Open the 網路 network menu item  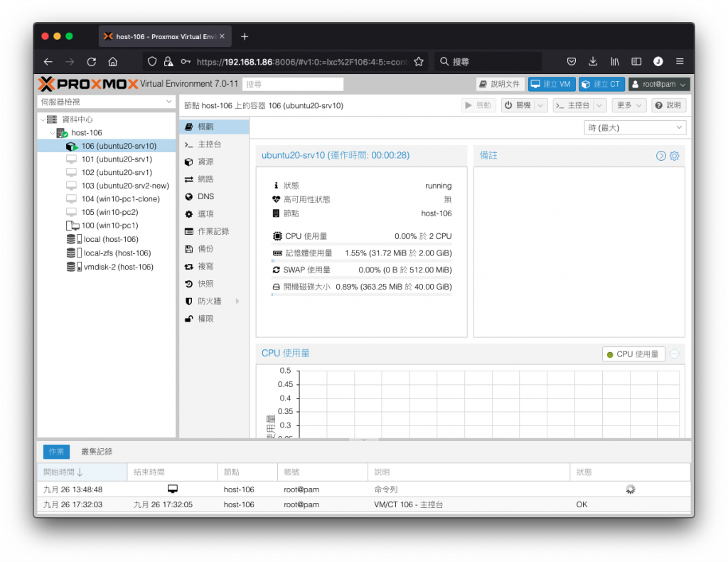pyautogui.click(x=214, y=179)
